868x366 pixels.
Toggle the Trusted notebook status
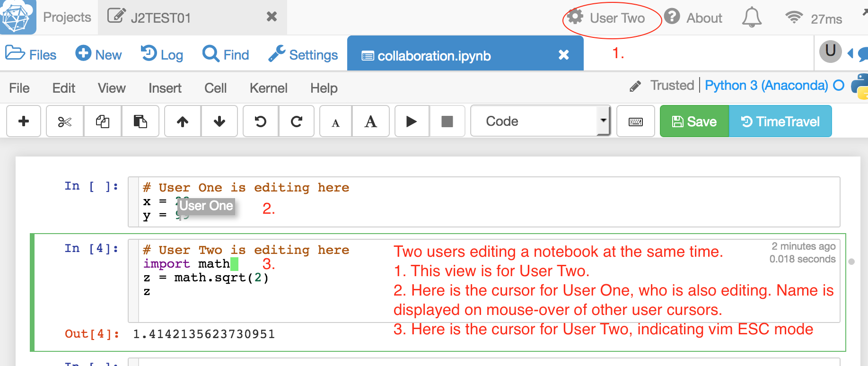672,86
